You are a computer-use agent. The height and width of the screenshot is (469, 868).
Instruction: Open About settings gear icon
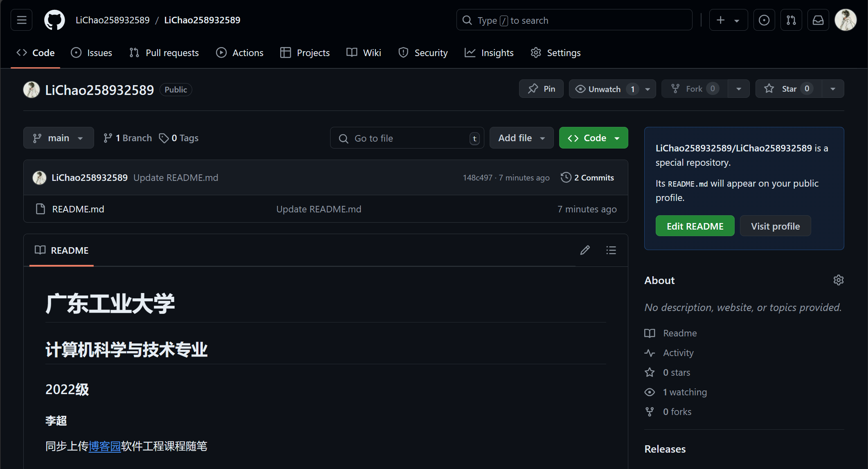click(838, 280)
